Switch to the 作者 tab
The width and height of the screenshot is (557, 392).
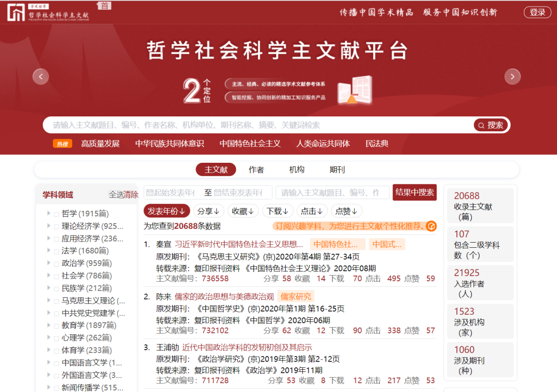tap(256, 169)
